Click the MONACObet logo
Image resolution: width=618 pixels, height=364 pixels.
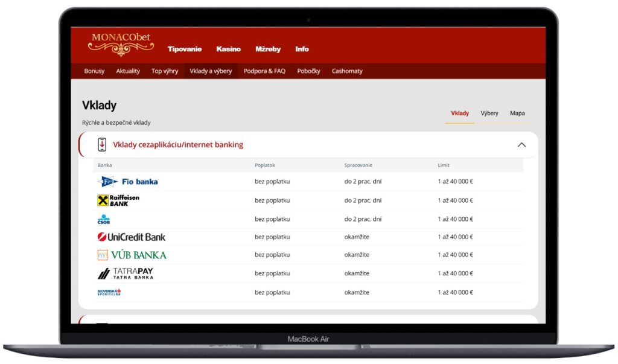(x=121, y=44)
